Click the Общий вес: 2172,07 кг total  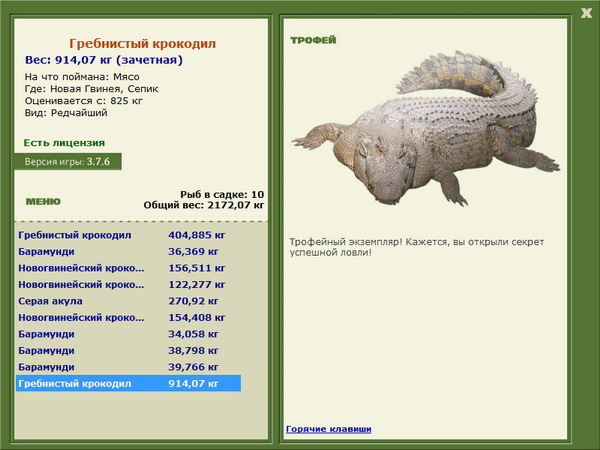click(204, 205)
